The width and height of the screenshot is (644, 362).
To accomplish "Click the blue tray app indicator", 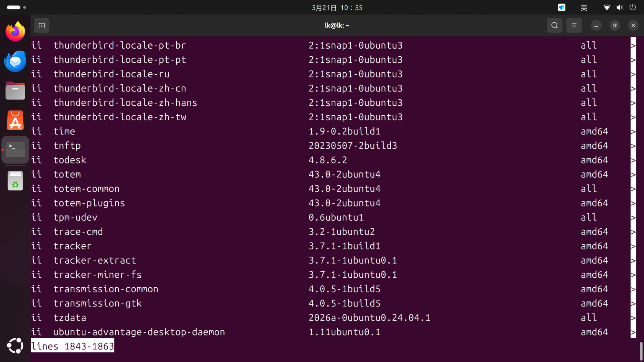I will [x=562, y=7].
